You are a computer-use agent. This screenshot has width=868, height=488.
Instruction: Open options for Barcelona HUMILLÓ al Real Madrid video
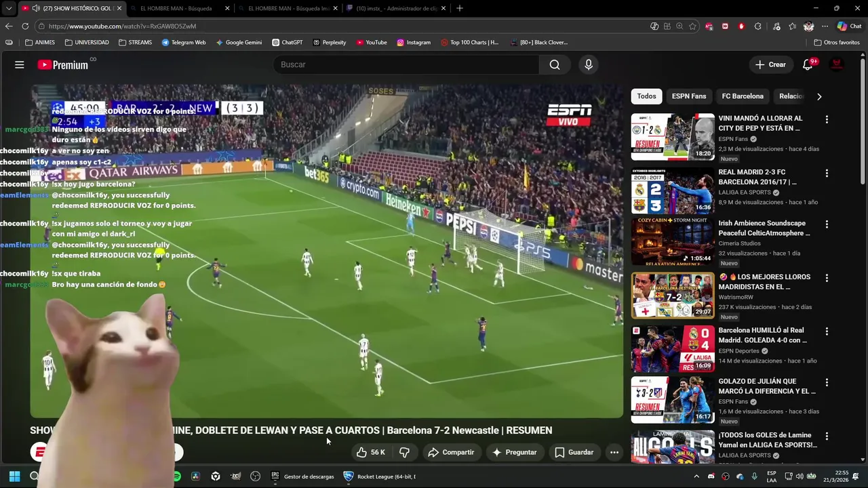[827, 331]
